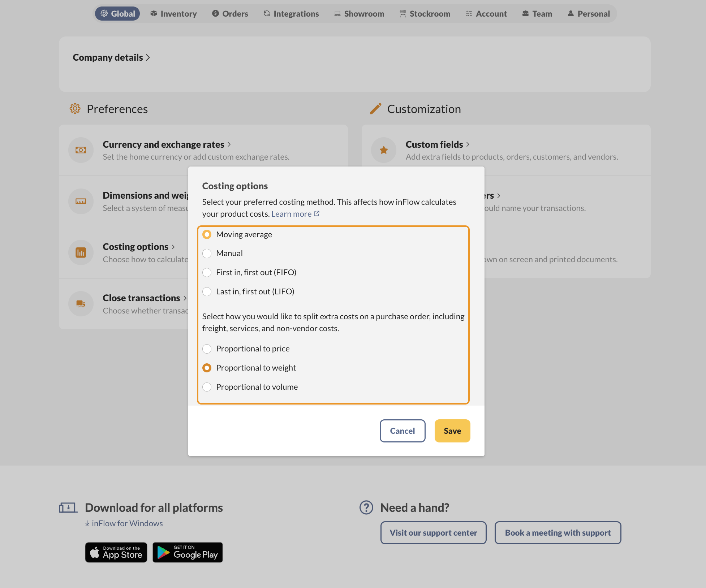The width and height of the screenshot is (706, 588).
Task: Choose First in, first out (FIFO)
Action: (207, 272)
